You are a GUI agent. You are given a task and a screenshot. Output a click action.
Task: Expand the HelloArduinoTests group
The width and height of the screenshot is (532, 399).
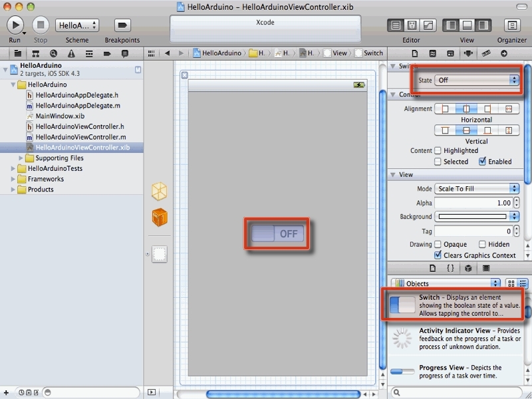coord(13,168)
